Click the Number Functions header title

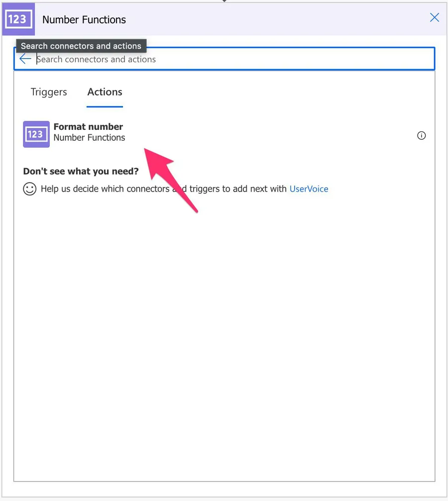point(84,20)
